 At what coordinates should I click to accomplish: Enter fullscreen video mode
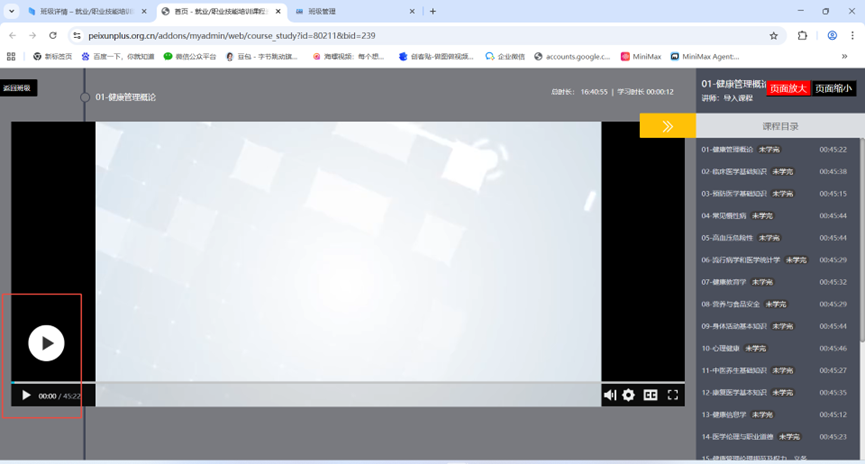click(x=673, y=395)
